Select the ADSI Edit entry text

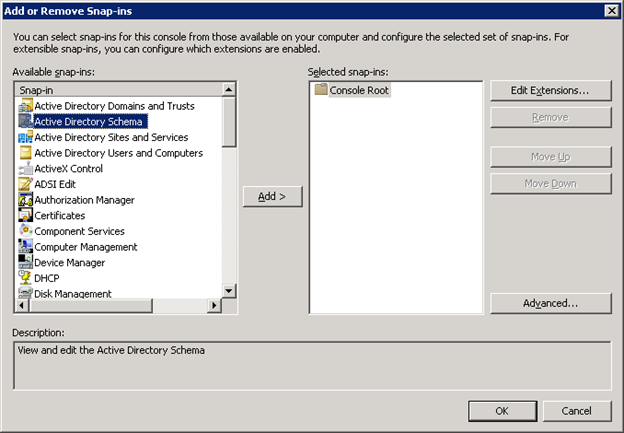(55, 184)
